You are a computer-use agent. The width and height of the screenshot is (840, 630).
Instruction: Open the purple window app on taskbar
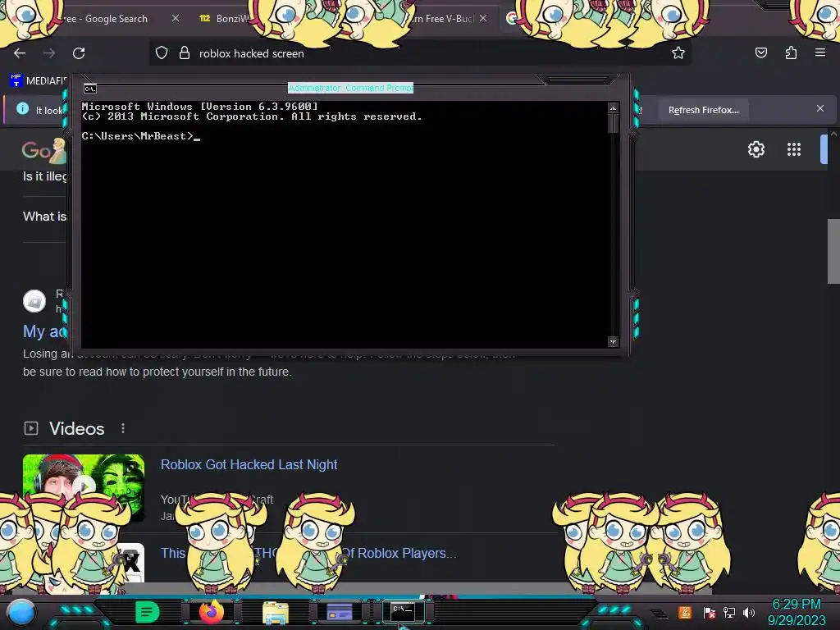340,612
